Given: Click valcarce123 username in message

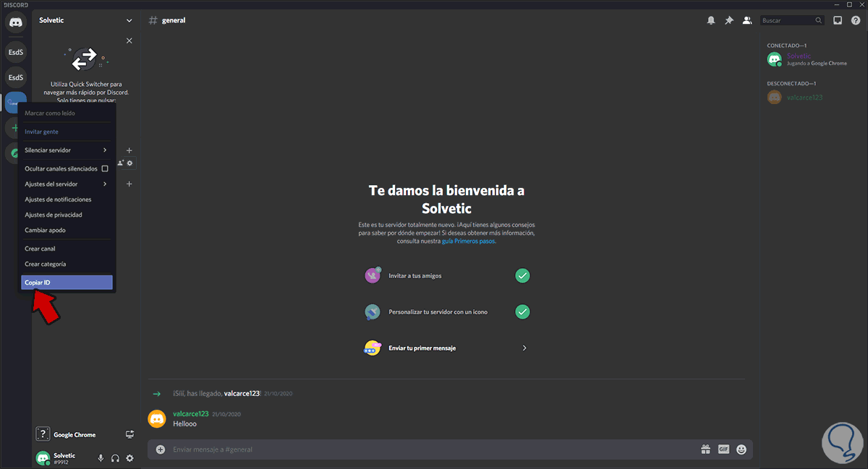Looking at the screenshot, I should [191, 414].
